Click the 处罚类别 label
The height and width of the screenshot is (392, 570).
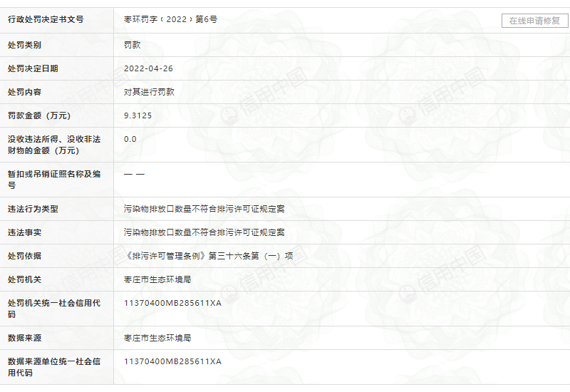(x=24, y=45)
